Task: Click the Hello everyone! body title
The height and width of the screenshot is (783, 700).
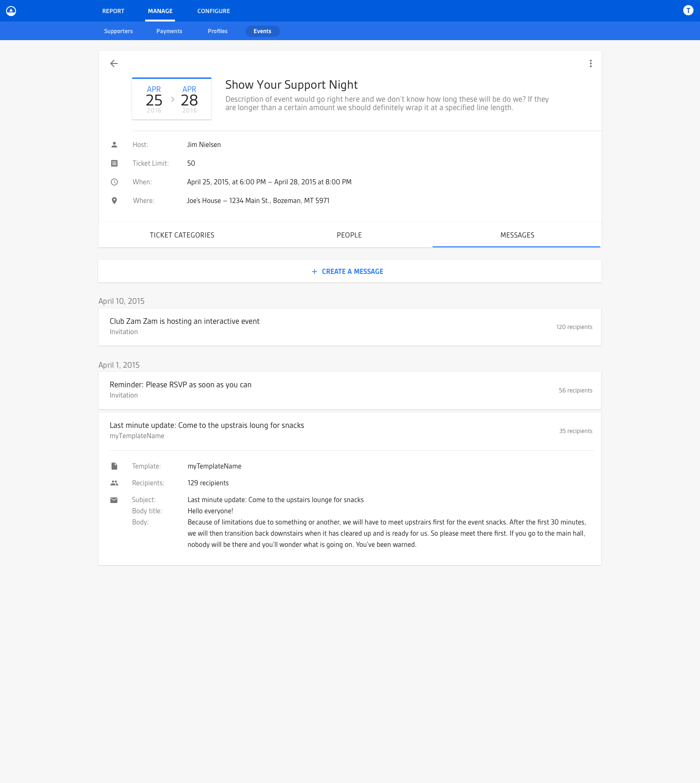Action: click(210, 511)
